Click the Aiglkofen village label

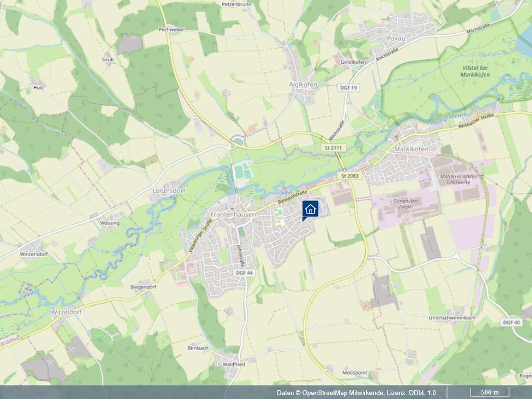(x=303, y=85)
